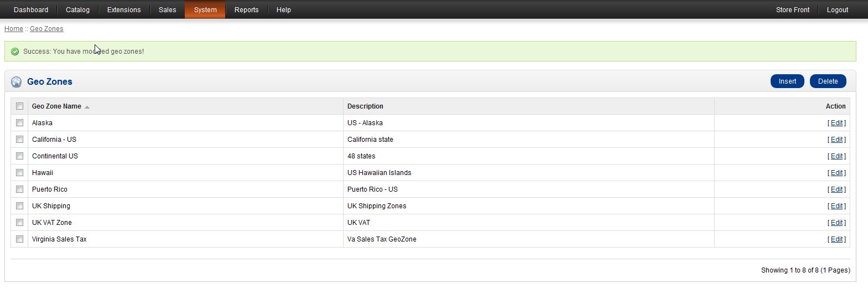This screenshot has height=298, width=868.
Task: Click the green success checkmark icon
Action: pos(15,52)
